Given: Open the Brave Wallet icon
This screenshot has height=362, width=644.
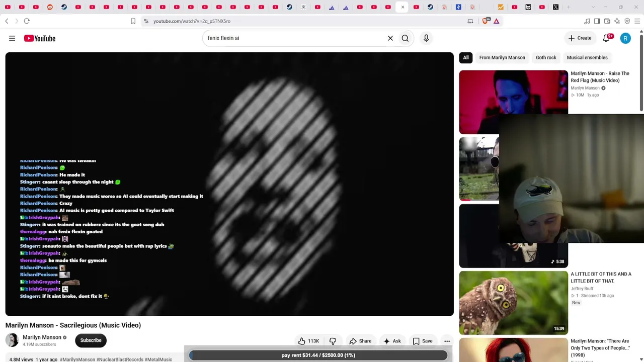Looking at the screenshot, I should (607, 21).
